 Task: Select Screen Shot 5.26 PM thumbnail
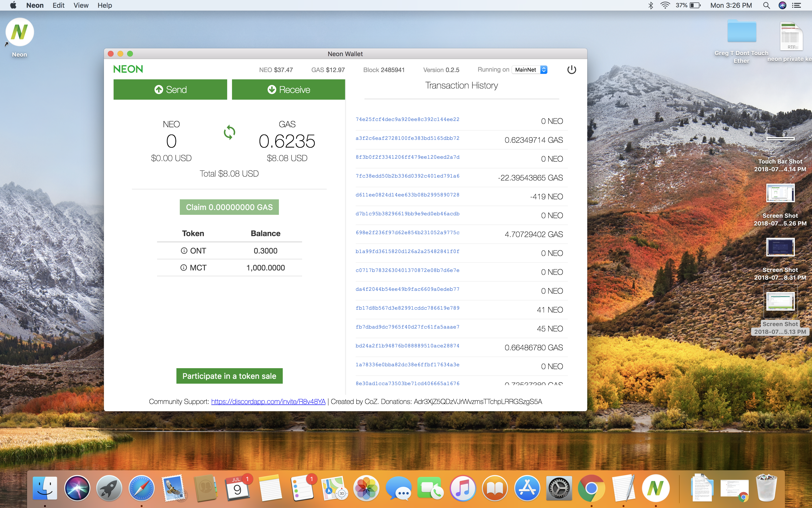point(780,193)
